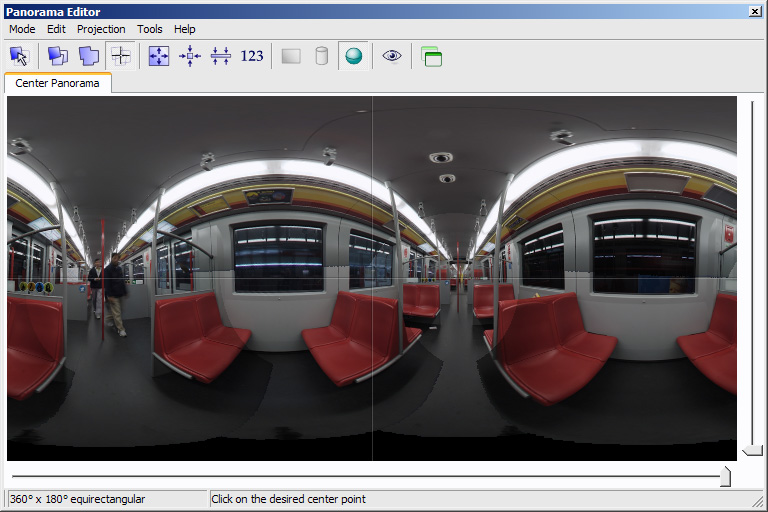This screenshot has width=768, height=512.
Task: Click the vertical field-of-view slider handle
Action: pyautogui.click(x=753, y=450)
